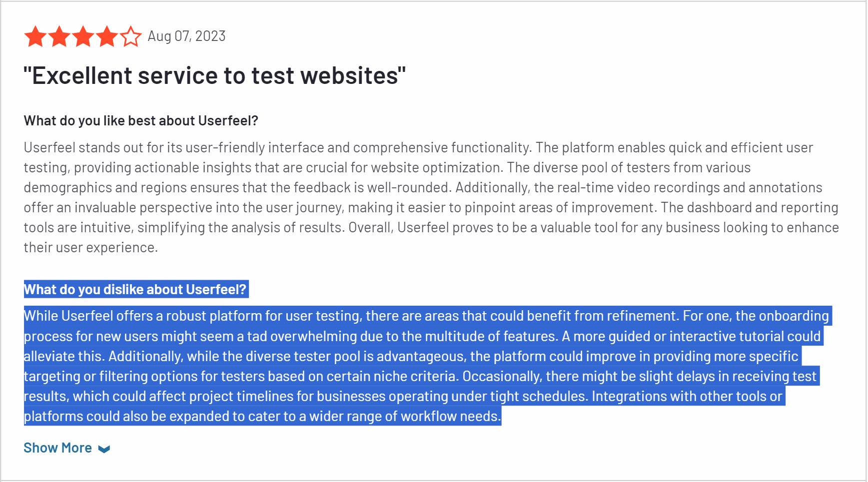Click the third filled rating star
868x482 pixels.
point(83,37)
